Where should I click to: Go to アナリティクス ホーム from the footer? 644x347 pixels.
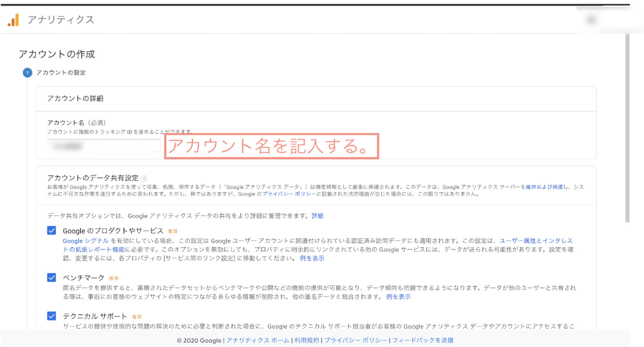[x=258, y=341]
